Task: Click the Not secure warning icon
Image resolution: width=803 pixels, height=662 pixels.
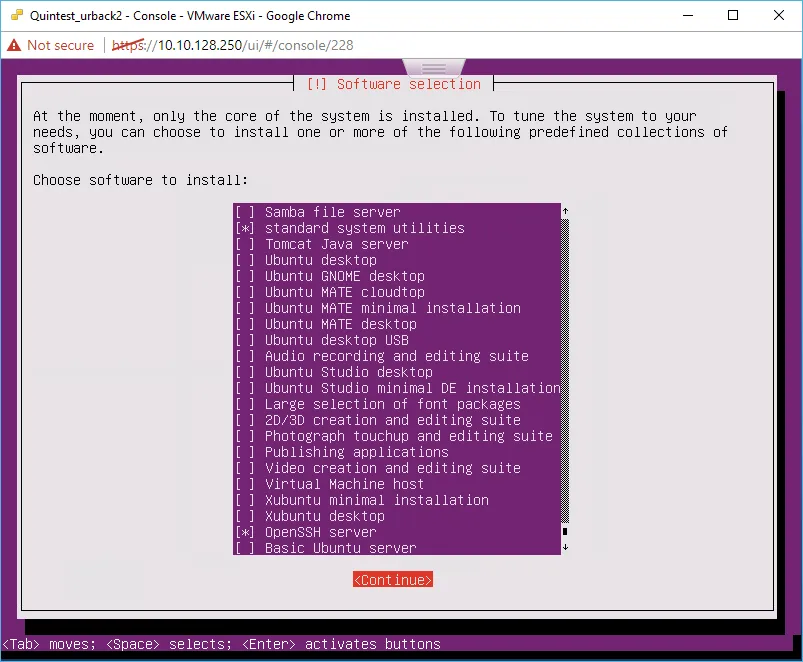Action: [x=14, y=45]
